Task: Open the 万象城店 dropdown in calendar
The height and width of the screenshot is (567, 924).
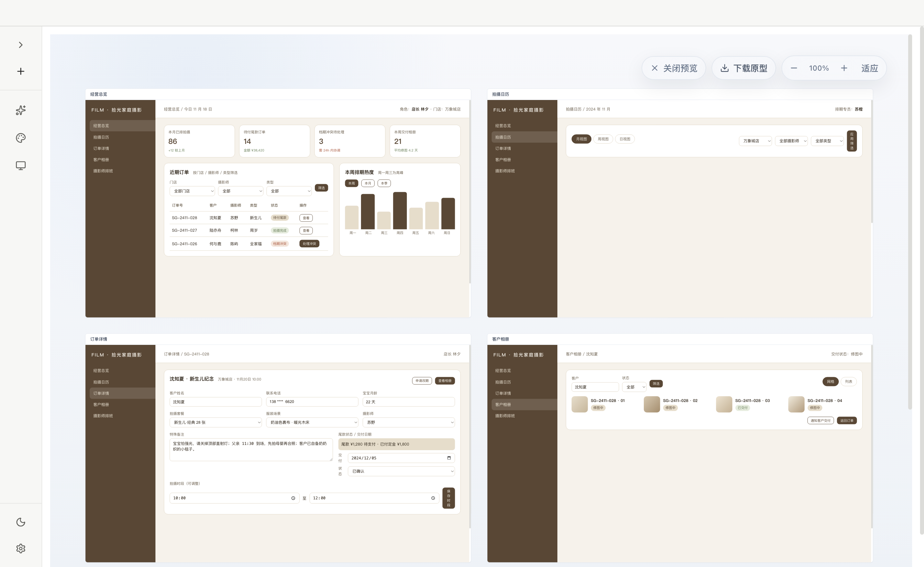Action: [x=755, y=141]
